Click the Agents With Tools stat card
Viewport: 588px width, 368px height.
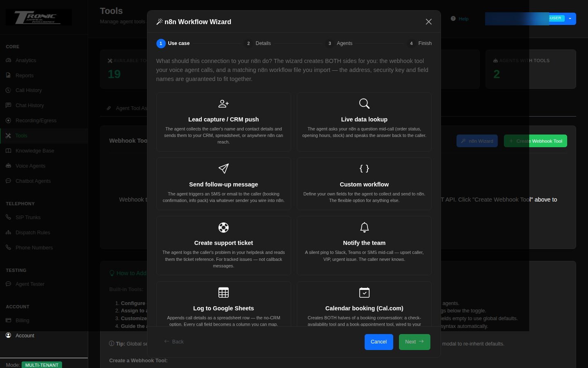[x=530, y=69]
